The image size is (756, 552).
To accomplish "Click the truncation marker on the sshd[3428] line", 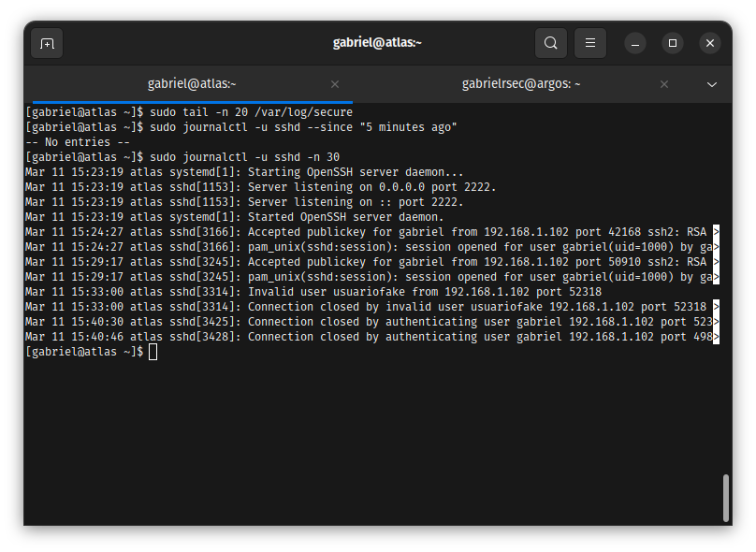I will 716,337.
